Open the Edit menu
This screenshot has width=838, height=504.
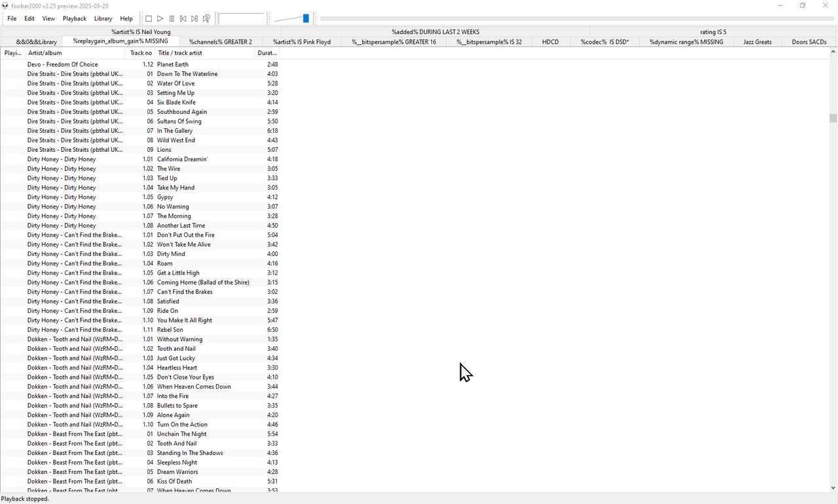click(29, 19)
